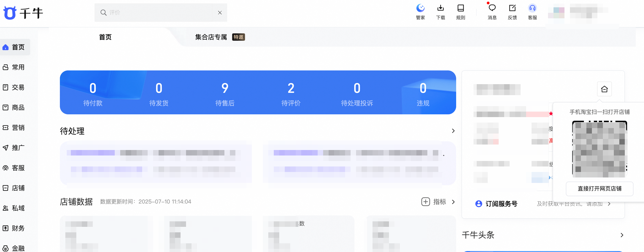
Task: Expand the 千牛头条 arrow
Action: click(622, 235)
